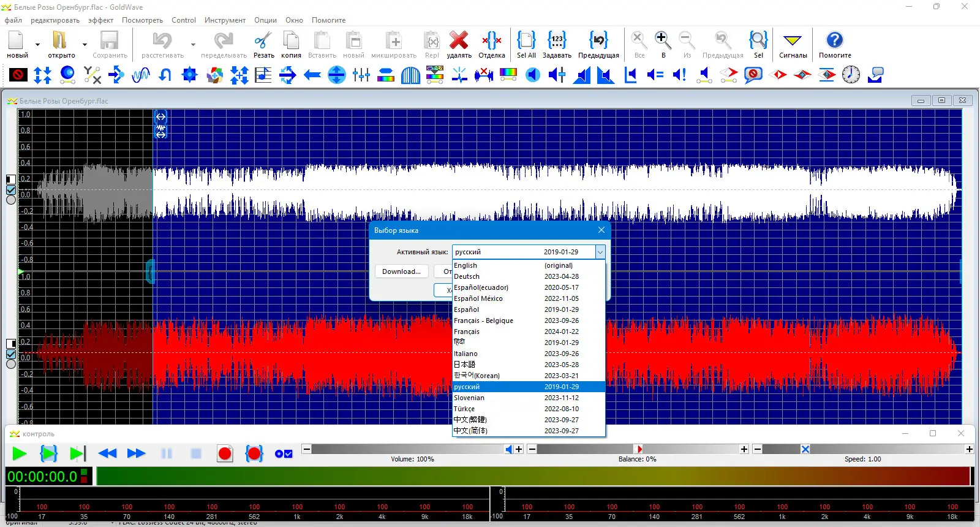The height and width of the screenshot is (527, 980).
Task: Expand the undo history arrow beside рассстегивать
Action: click(193, 45)
